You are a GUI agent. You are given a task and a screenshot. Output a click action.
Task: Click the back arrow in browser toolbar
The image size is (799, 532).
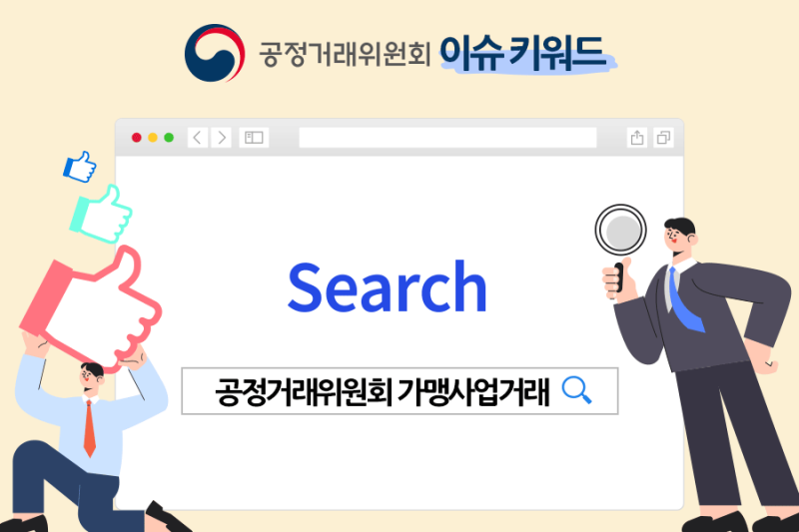pos(198,138)
